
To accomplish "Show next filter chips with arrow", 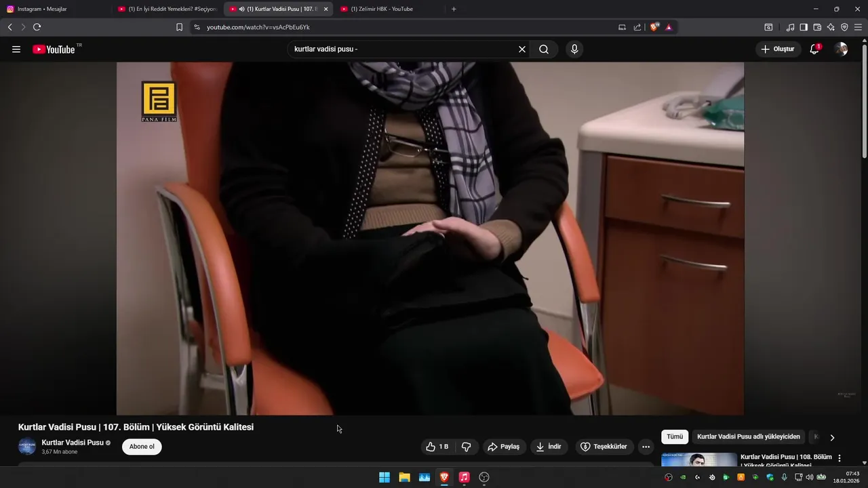I will point(832,437).
